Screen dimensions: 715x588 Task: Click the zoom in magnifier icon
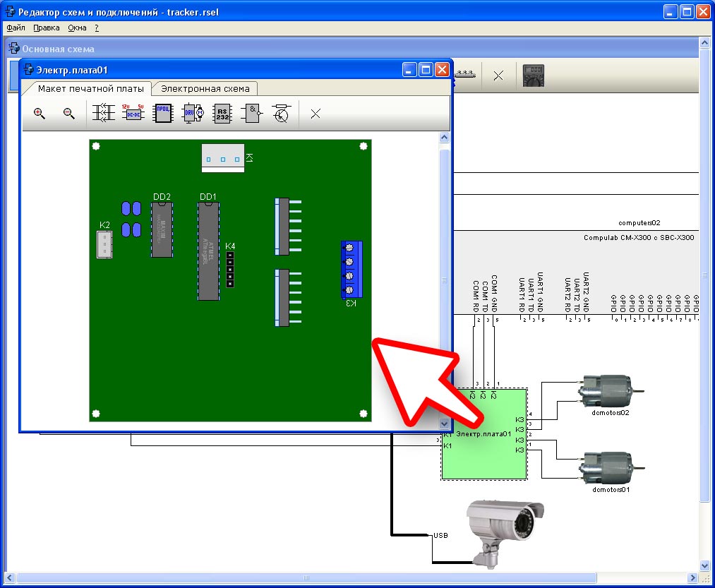coord(40,113)
